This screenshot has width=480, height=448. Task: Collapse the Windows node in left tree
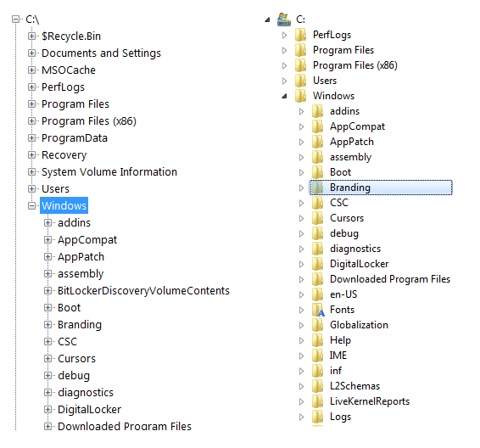[x=31, y=206]
